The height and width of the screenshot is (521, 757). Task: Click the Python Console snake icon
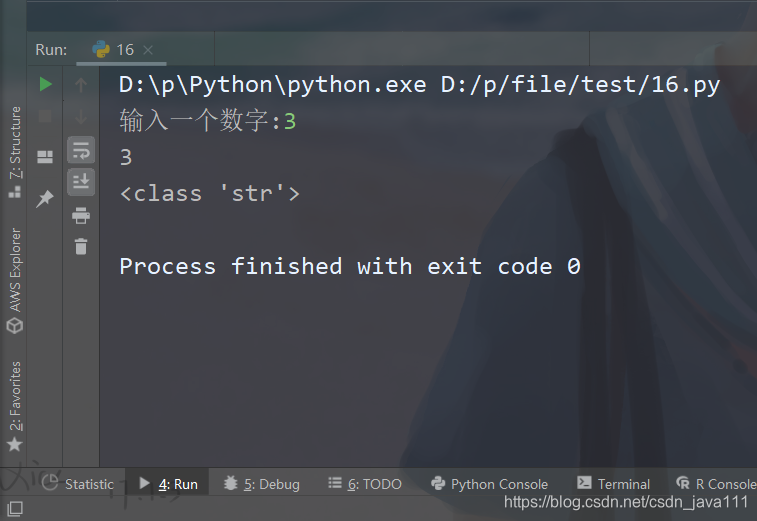(438, 483)
